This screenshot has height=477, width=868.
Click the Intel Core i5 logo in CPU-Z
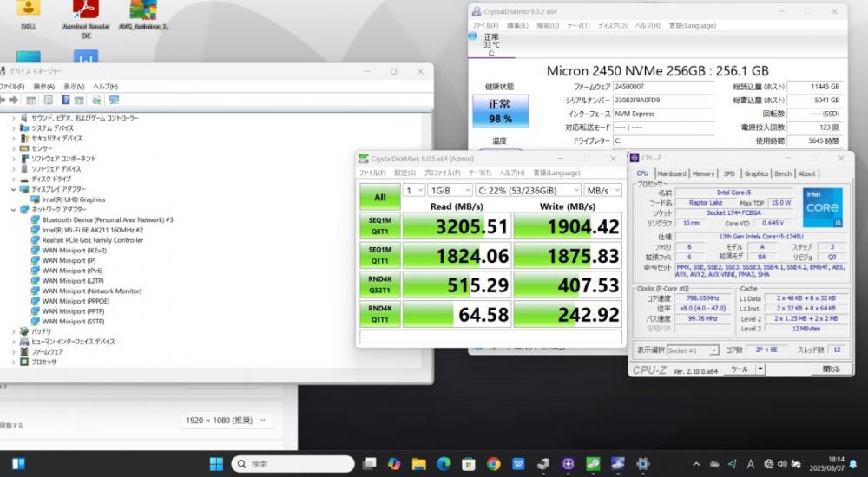822,207
